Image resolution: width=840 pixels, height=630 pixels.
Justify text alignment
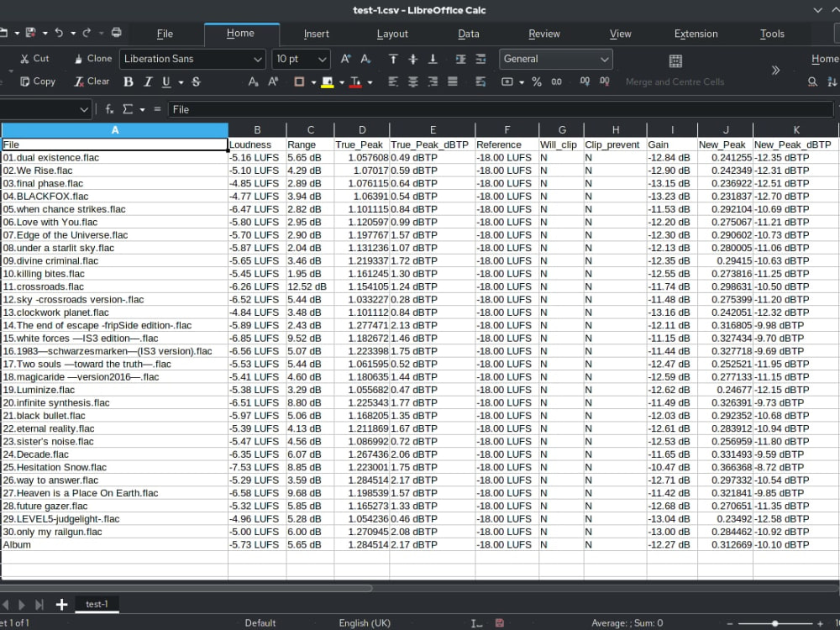tap(453, 82)
